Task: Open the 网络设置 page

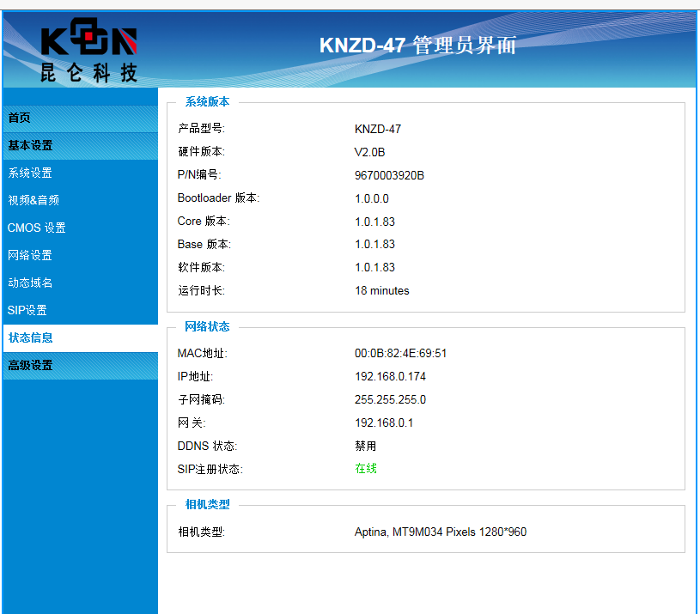Action: (x=30, y=255)
